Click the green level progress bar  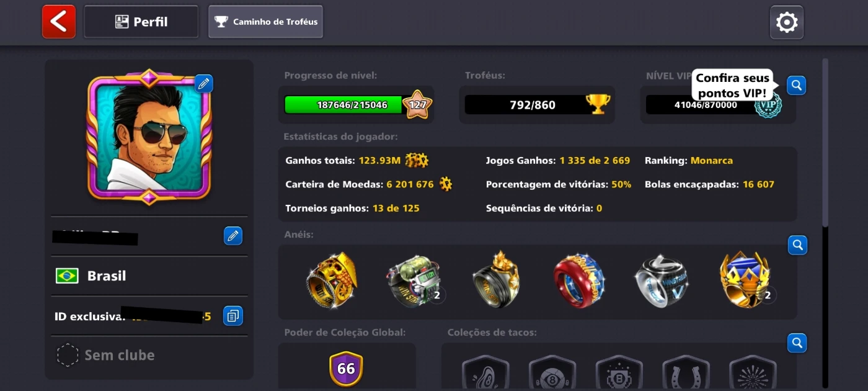pos(344,105)
